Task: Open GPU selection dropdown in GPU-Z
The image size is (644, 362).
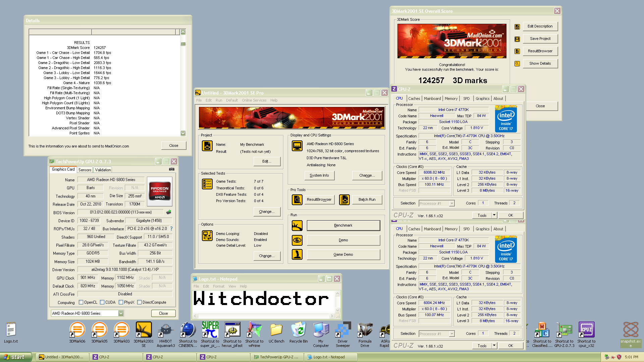Action: (x=121, y=313)
